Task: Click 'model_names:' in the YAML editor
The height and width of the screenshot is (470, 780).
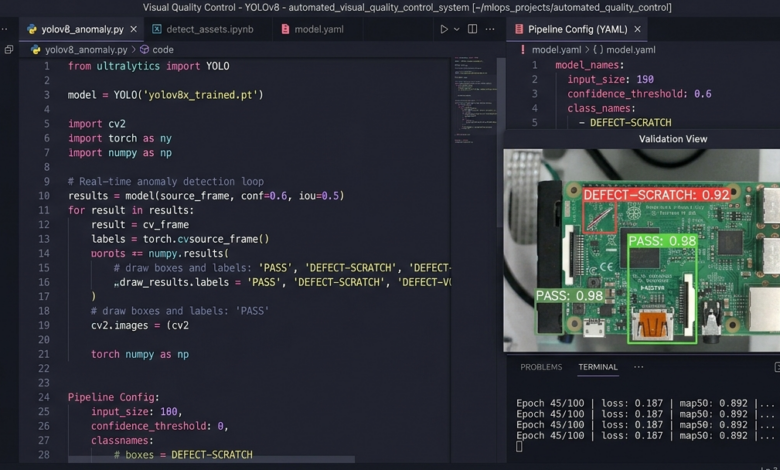Action: tap(589, 65)
